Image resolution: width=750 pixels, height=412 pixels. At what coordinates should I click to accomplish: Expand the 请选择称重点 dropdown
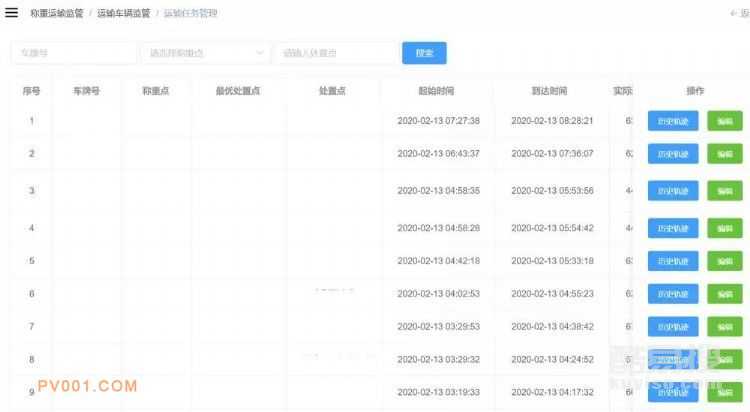click(207, 53)
